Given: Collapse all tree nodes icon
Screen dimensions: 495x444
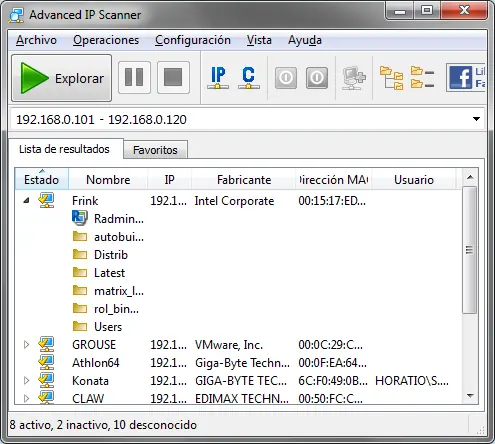Looking at the screenshot, I should (x=422, y=77).
